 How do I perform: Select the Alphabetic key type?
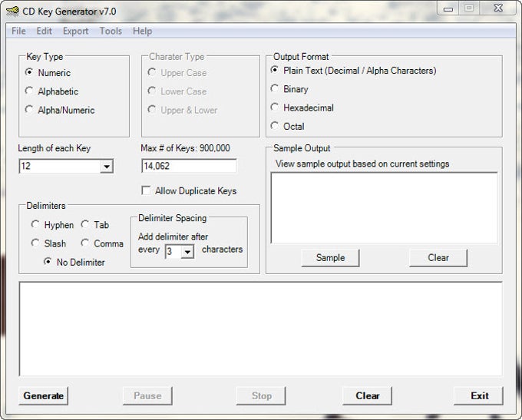(30, 91)
